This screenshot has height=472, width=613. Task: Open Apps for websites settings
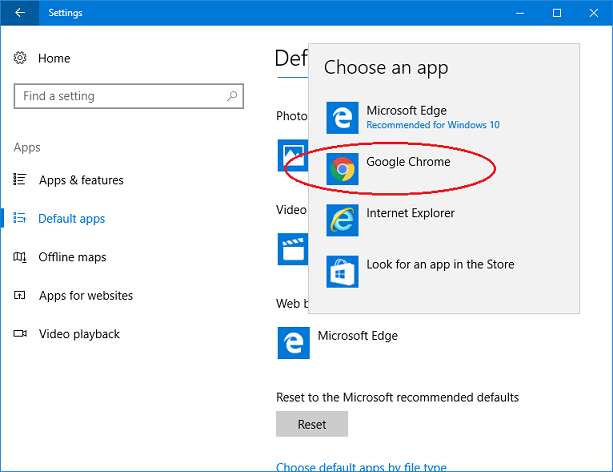[85, 296]
